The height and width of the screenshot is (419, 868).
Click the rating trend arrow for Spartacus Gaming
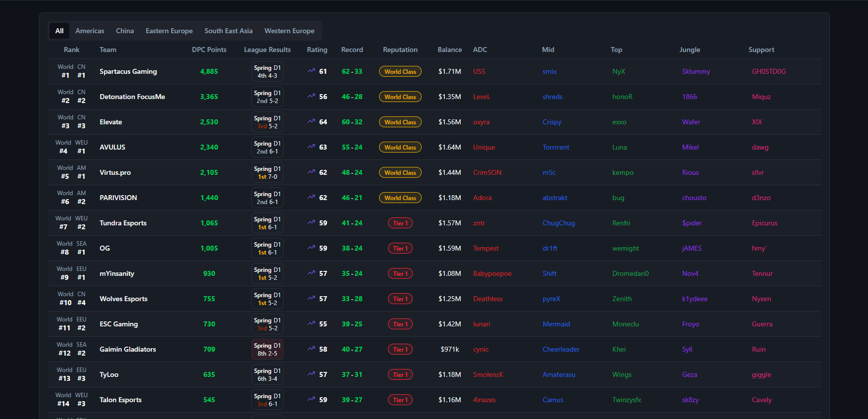(x=311, y=71)
